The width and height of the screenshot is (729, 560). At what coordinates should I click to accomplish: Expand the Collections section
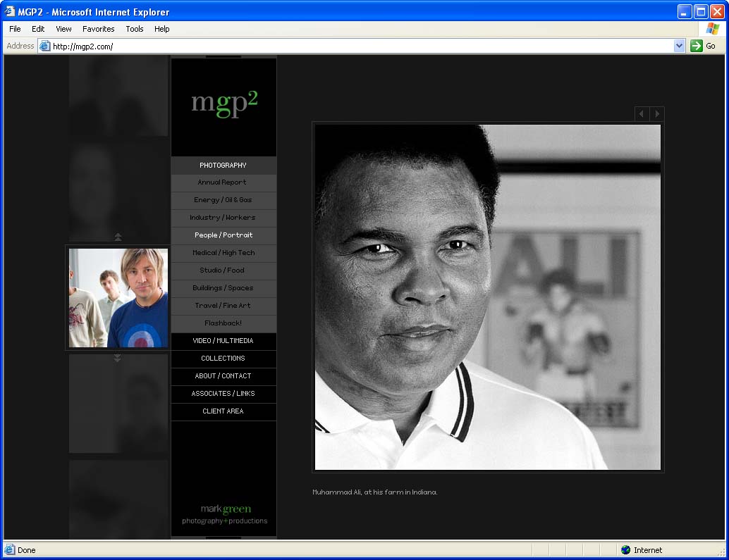pyautogui.click(x=223, y=359)
